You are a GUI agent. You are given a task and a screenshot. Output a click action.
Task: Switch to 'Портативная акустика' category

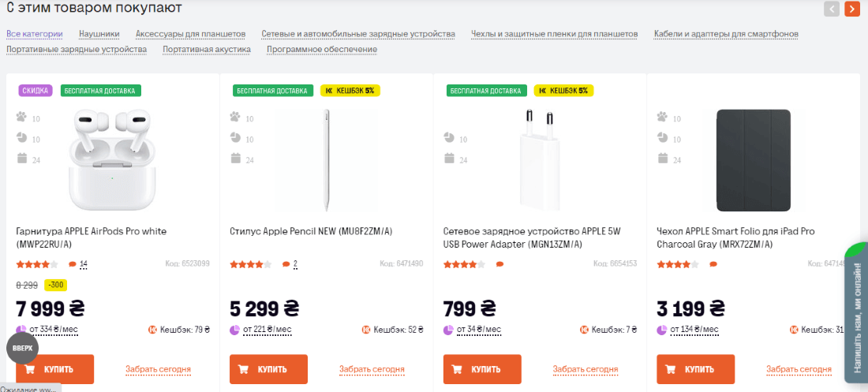pos(207,49)
